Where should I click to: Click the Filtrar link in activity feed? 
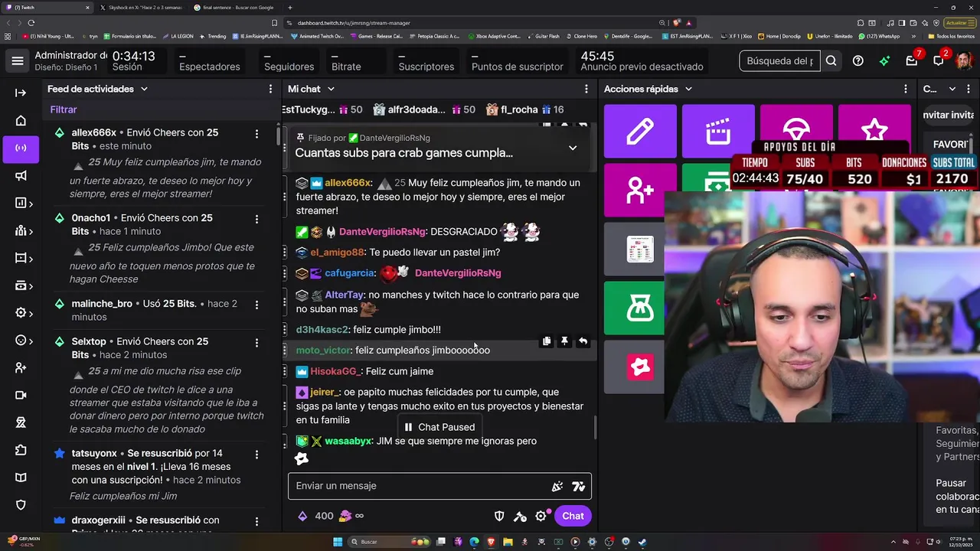(64, 109)
